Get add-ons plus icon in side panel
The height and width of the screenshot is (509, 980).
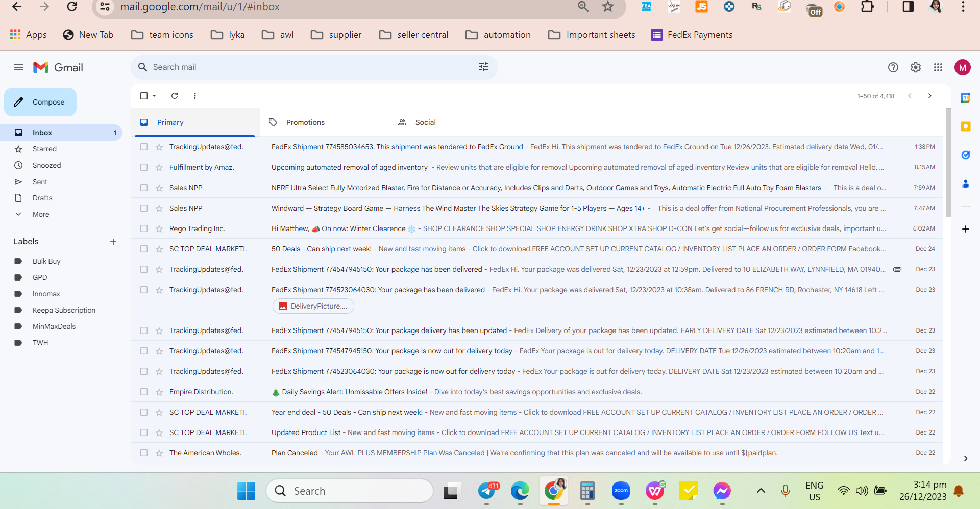point(966,229)
